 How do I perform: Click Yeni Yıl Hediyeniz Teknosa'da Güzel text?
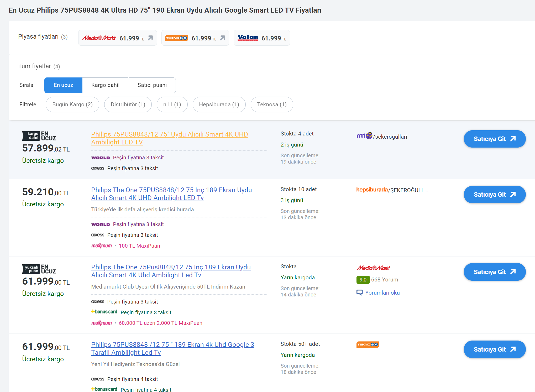tap(135, 364)
